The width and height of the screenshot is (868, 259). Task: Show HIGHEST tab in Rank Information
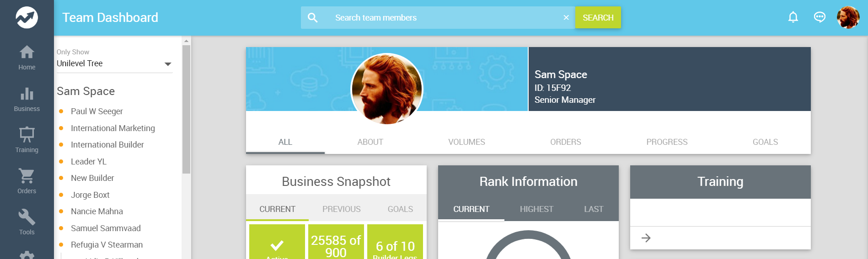click(536, 209)
